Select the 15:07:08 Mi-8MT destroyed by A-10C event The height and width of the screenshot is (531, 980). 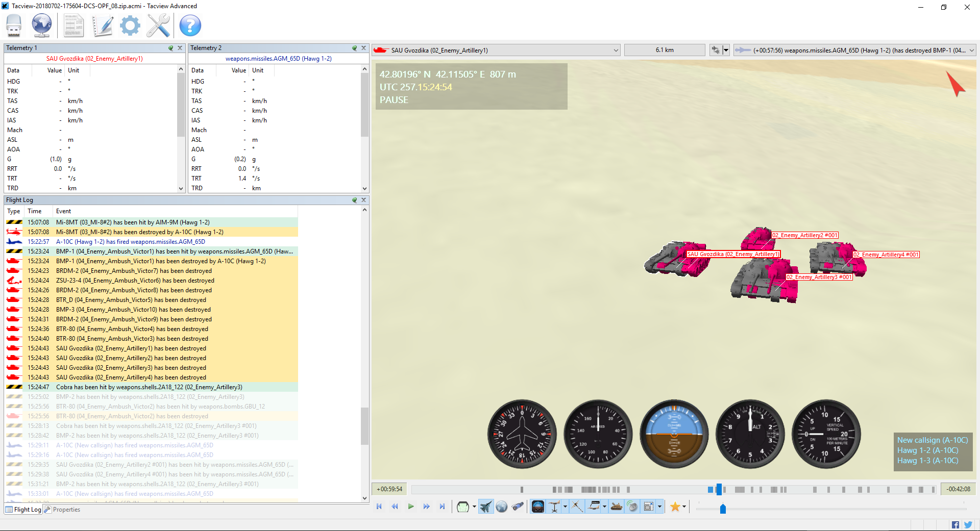(152, 232)
